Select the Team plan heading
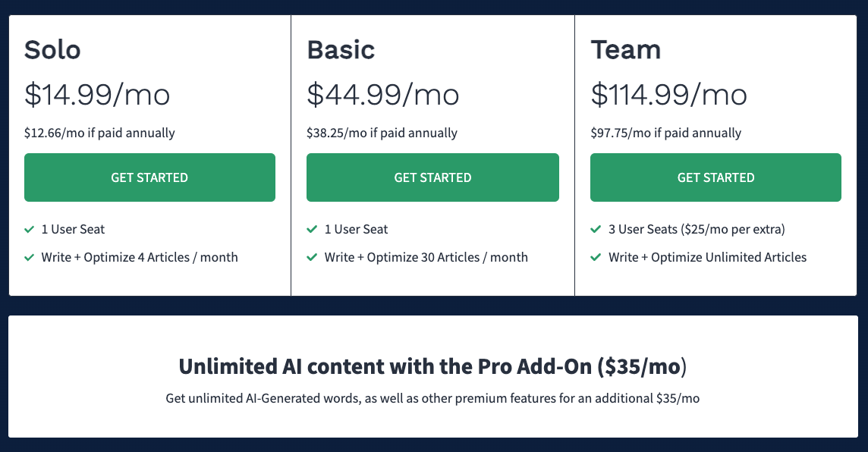 626,50
